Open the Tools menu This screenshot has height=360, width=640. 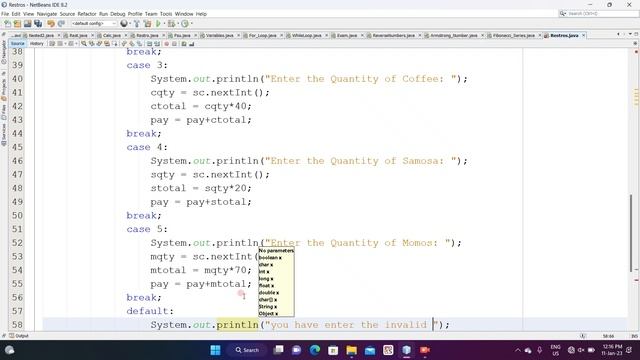166,14
